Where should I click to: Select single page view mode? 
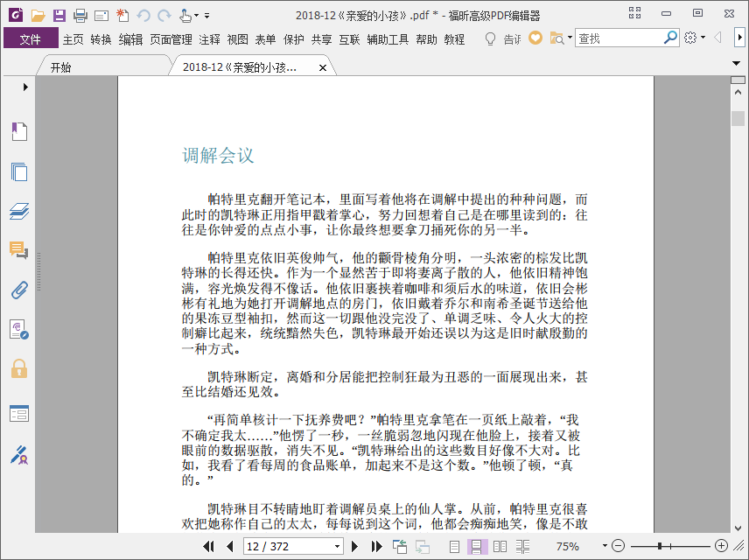pyautogui.click(x=455, y=546)
